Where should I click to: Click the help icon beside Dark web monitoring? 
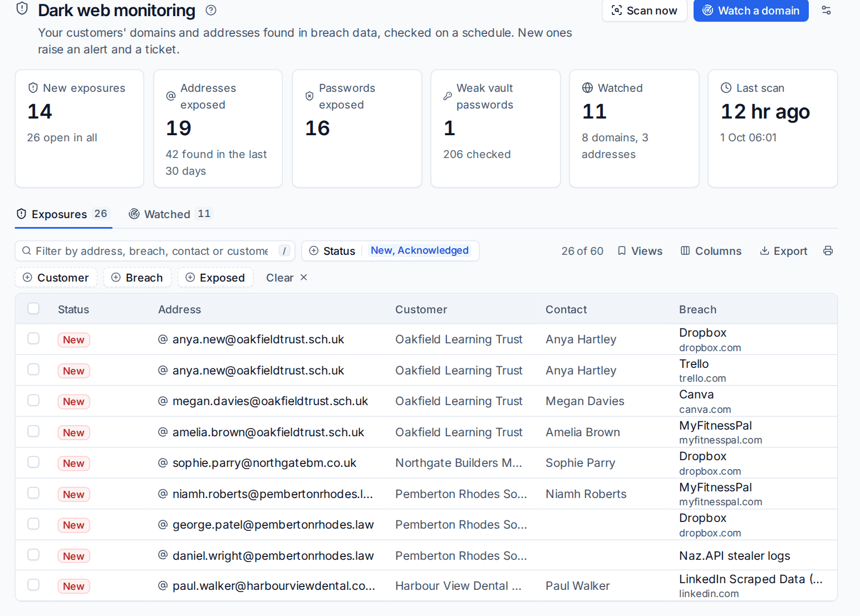(211, 10)
